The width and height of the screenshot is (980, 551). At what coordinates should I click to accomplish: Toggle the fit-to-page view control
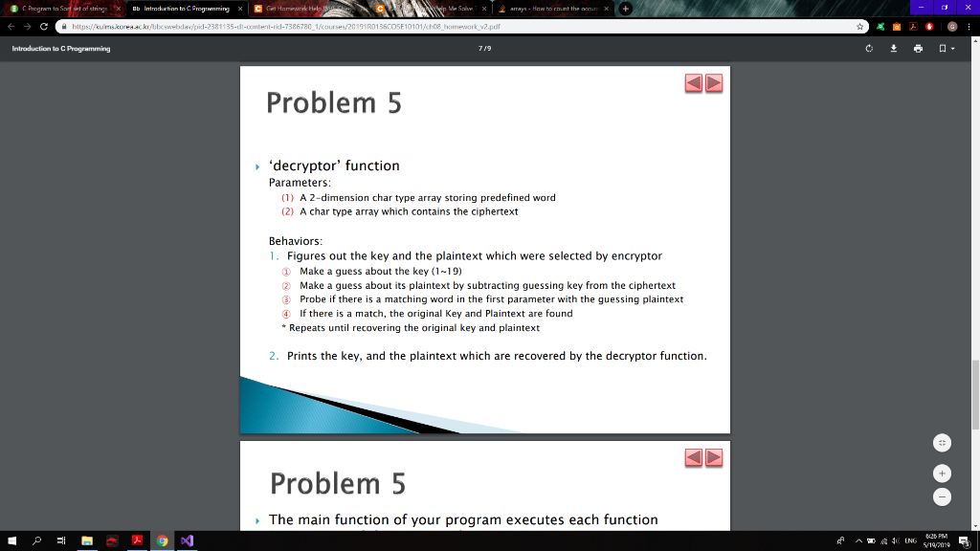click(942, 442)
